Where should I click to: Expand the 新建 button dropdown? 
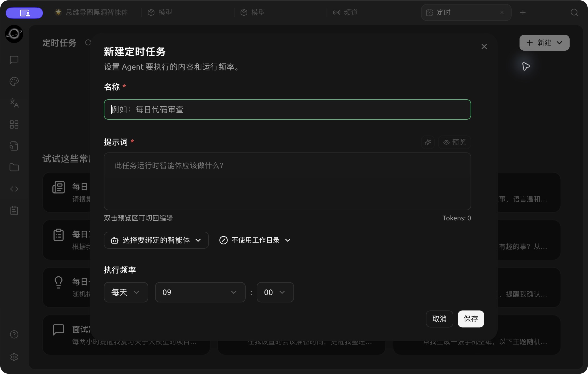pos(544,43)
